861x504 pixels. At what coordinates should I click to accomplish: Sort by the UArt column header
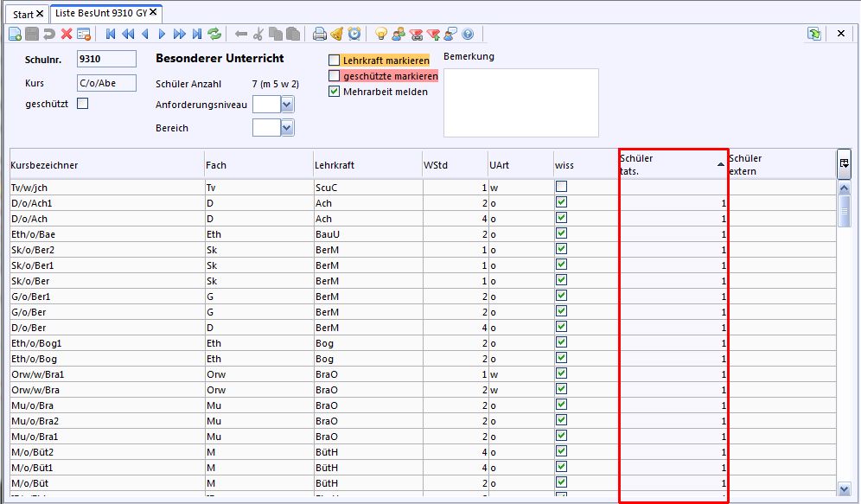tap(520, 165)
